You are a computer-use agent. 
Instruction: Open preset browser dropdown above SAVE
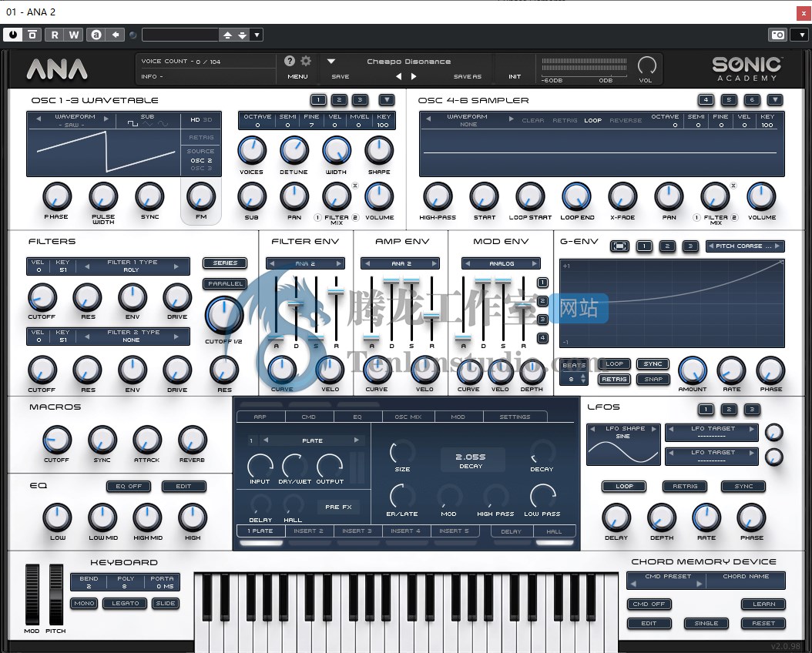tap(331, 61)
